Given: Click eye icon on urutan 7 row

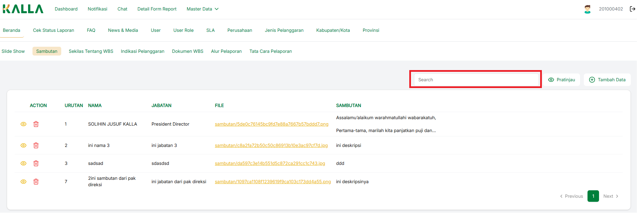Looking at the screenshot, I should (x=23, y=182).
